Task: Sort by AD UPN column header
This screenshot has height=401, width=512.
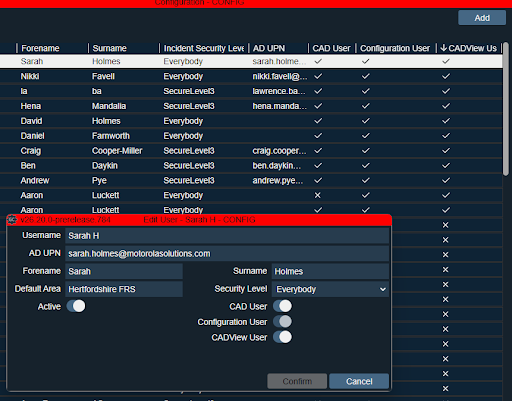Action: (269, 48)
